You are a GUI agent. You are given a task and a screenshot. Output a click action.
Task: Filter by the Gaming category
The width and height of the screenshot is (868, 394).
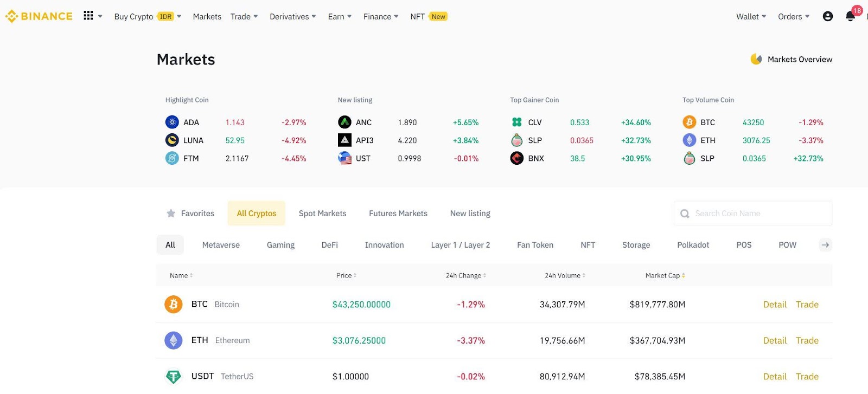280,245
